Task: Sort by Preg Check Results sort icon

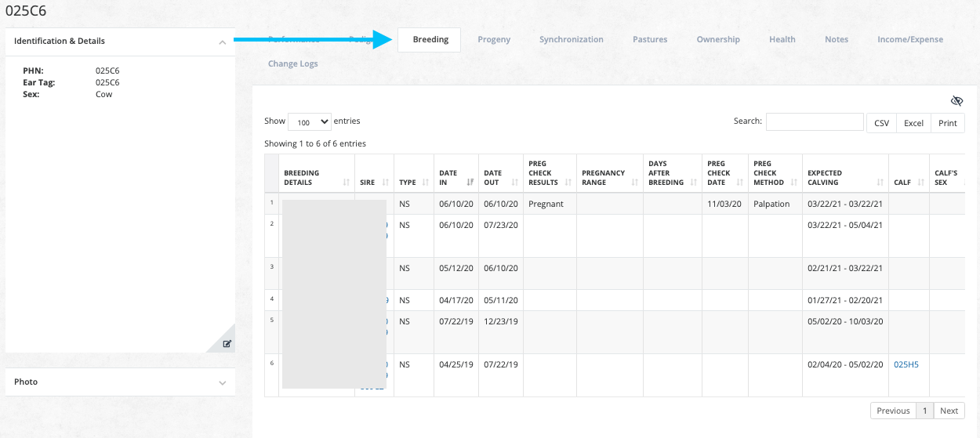Action: pos(568,183)
